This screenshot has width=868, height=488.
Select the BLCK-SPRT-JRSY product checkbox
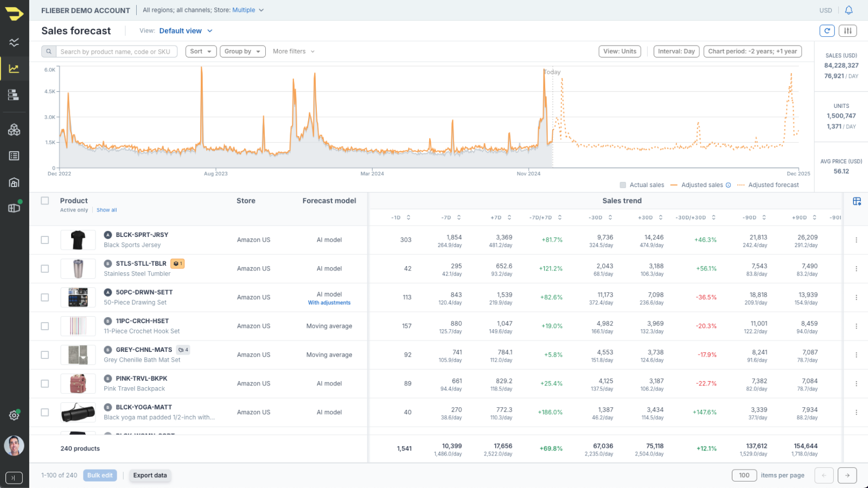click(45, 240)
